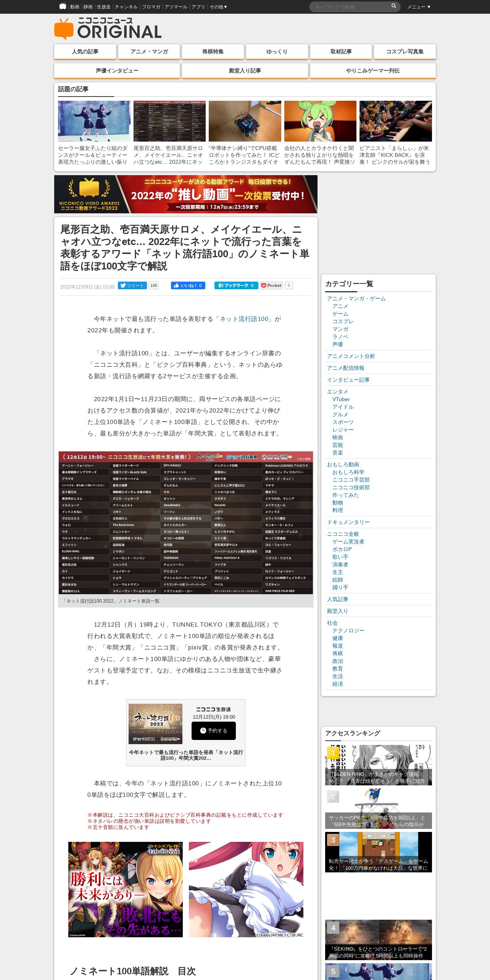Click the pink-haired maid character ad

tap(246, 890)
